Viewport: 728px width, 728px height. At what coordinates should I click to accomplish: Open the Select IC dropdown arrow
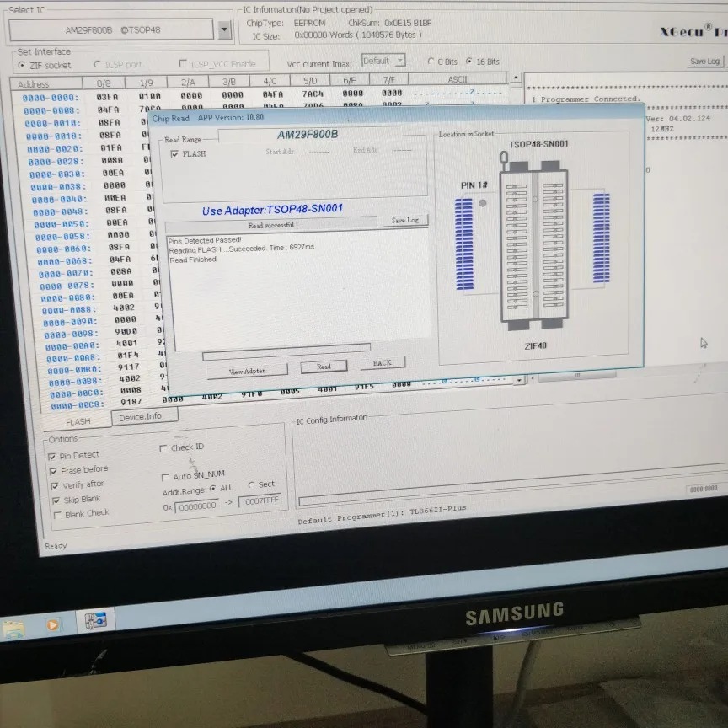click(x=224, y=30)
